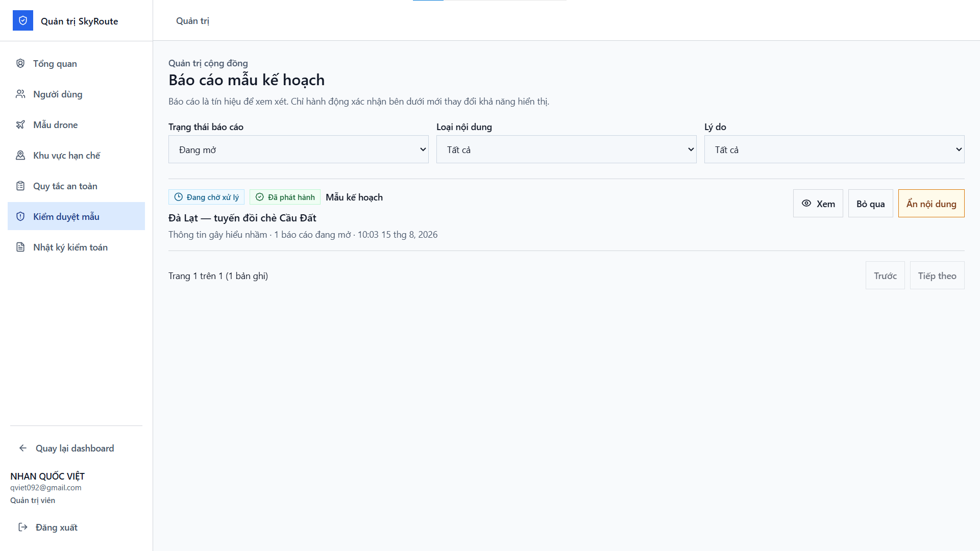This screenshot has height=551, width=980.
Task: Click the Quản trị SkyRoute title text
Action: pos(80,21)
